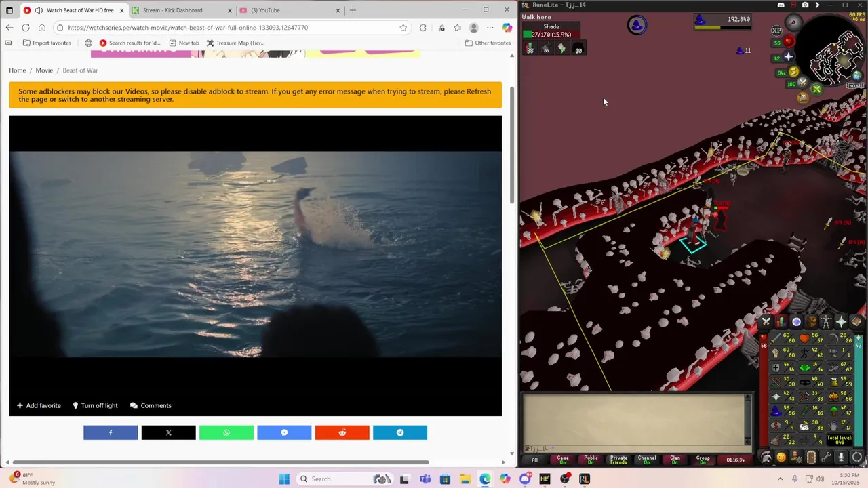Open the Comments section
868x488 pixels.
click(x=151, y=405)
